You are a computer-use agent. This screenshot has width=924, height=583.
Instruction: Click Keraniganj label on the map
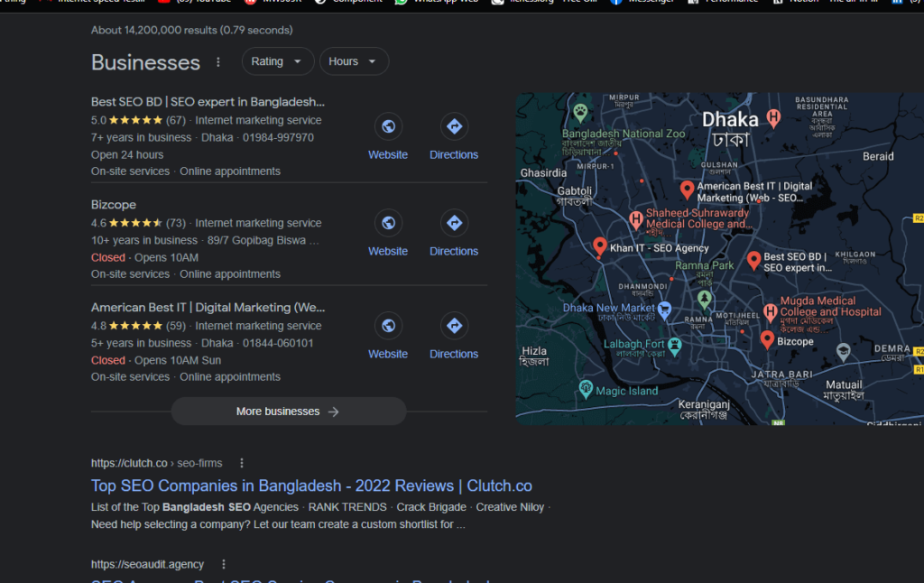(704, 410)
